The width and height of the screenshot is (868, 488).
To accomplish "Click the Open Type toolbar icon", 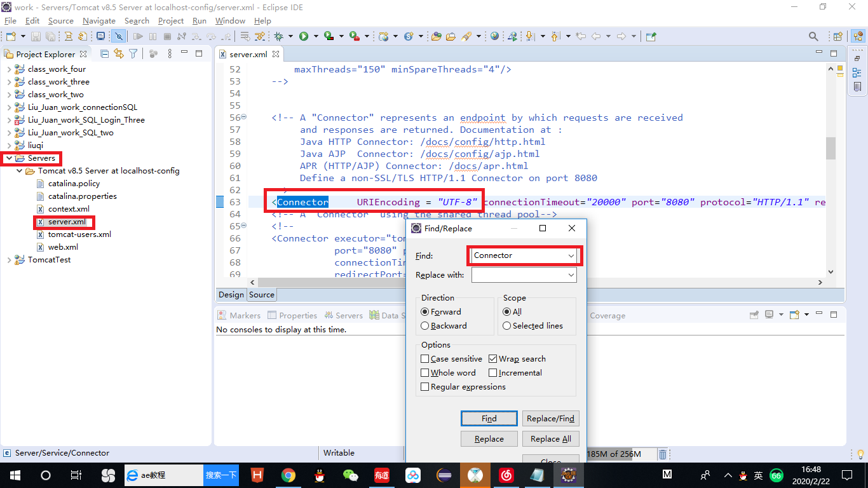I will click(x=437, y=36).
